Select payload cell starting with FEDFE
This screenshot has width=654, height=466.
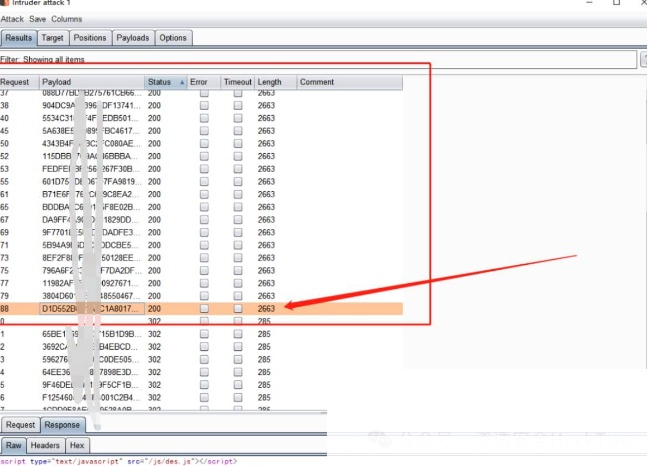[x=92, y=169]
